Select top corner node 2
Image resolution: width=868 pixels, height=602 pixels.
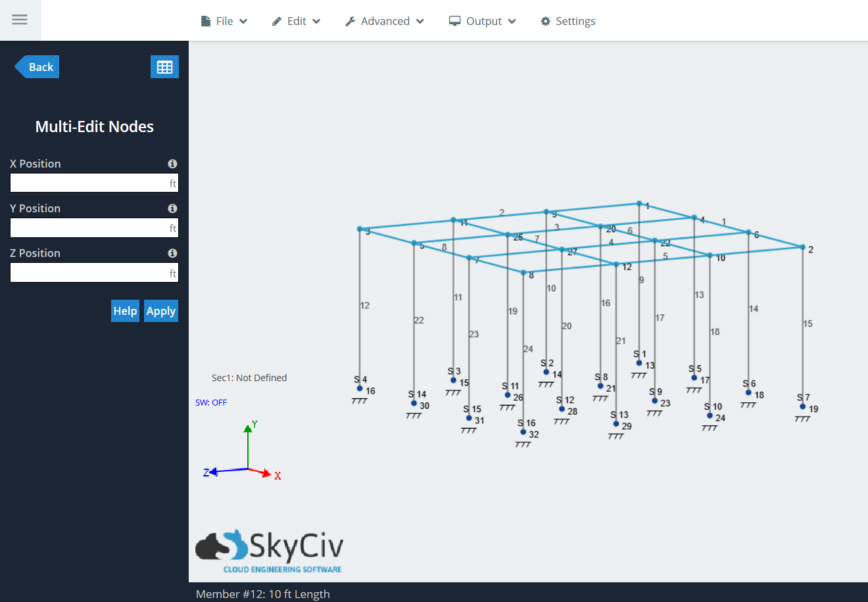[803, 247]
